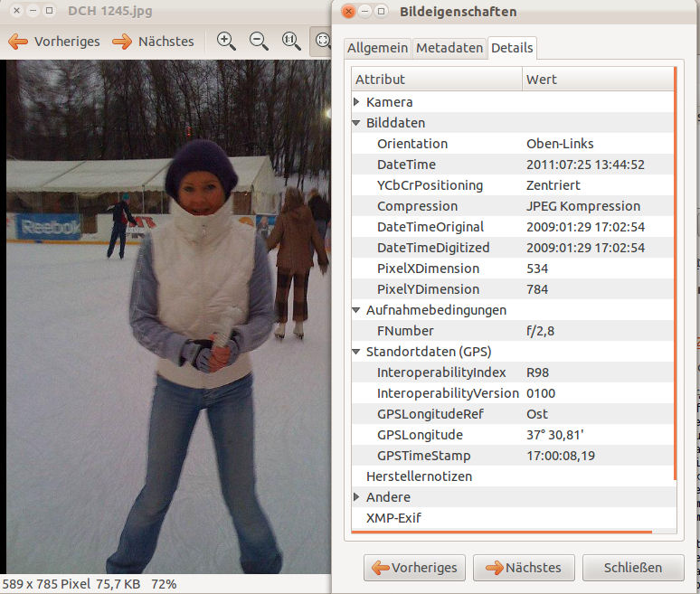Click the ice skater photo in the viewer

(168, 316)
